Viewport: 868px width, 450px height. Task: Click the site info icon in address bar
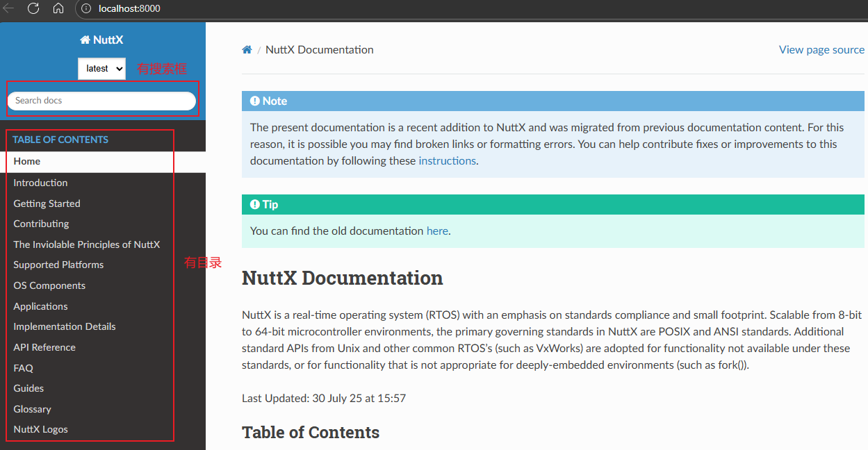tap(87, 8)
